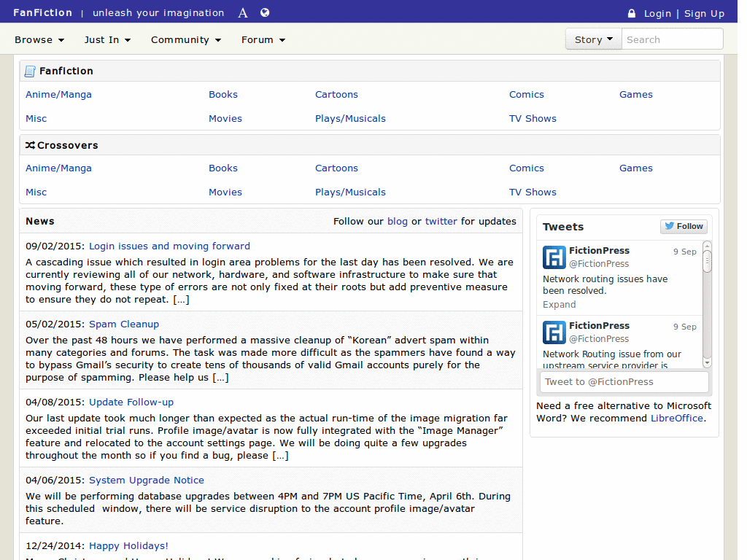This screenshot has height=560, width=747.
Task: Click the tweets scrollbar thumb
Action: [707, 261]
